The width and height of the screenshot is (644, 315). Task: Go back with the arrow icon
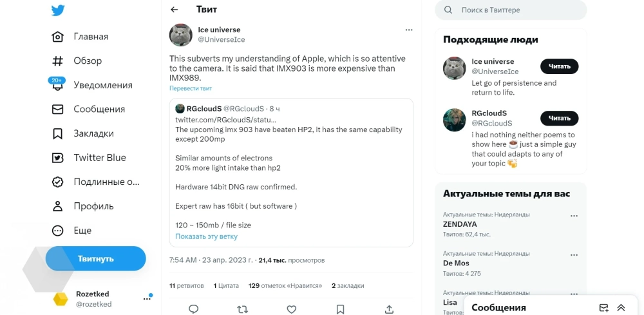click(174, 10)
